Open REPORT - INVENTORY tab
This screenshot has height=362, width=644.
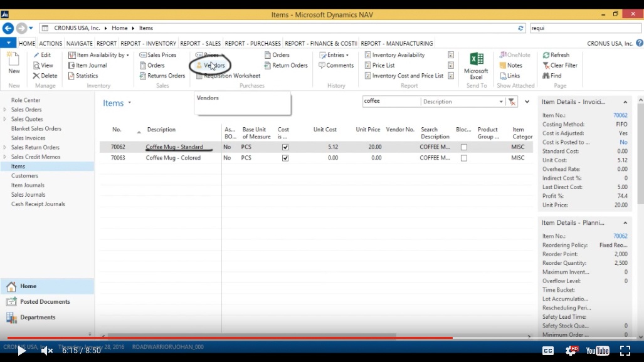pyautogui.click(x=148, y=43)
